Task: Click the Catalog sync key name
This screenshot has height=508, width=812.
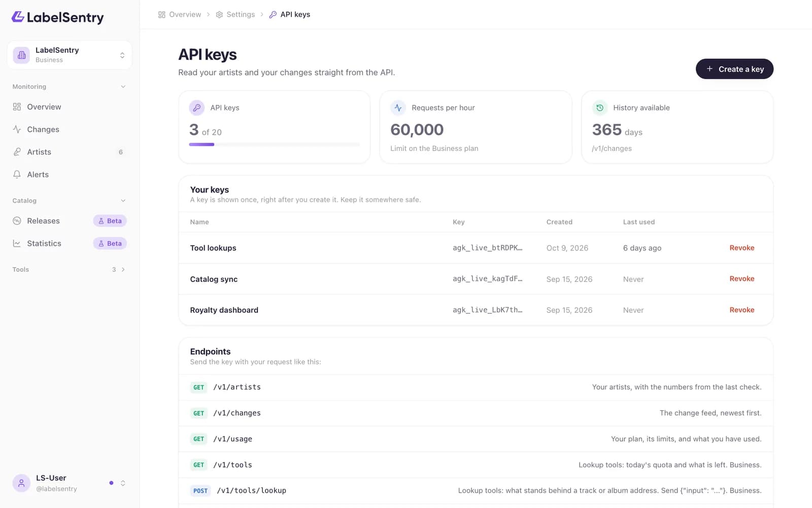Action: click(214, 279)
